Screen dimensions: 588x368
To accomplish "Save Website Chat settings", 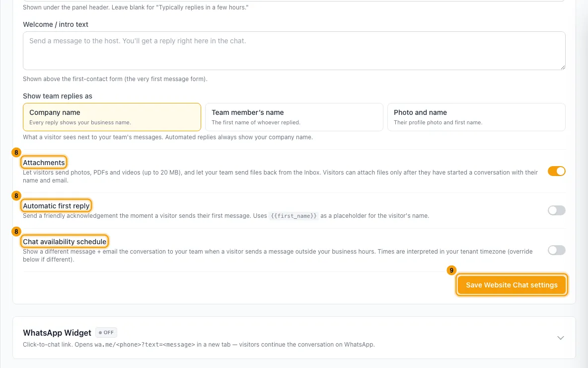I will coord(512,285).
